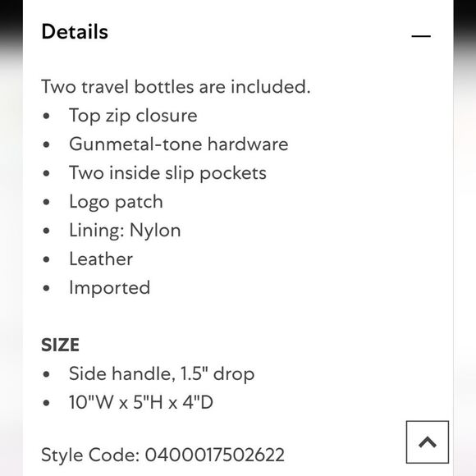Click the 'Top zip closure' bullet item
Viewport: 476px width, 476px height.
point(133,117)
